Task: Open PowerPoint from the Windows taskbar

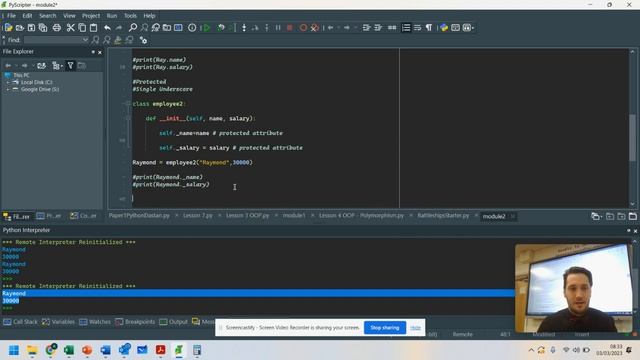Action: (87, 350)
